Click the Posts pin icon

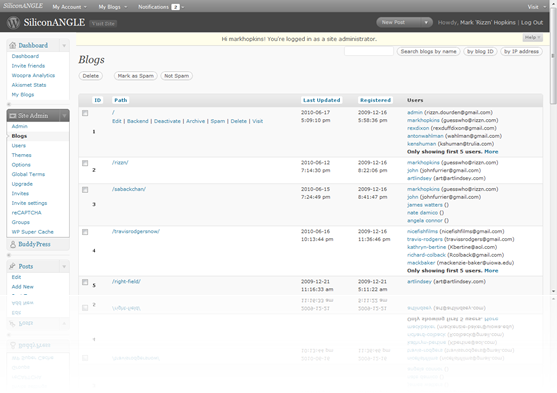pyautogui.click(x=12, y=266)
